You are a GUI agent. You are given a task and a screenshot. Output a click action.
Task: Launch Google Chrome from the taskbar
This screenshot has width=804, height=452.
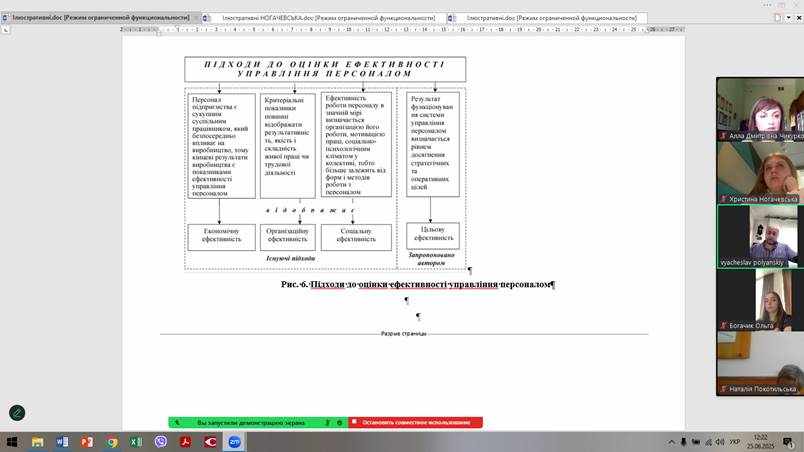[x=112, y=441]
